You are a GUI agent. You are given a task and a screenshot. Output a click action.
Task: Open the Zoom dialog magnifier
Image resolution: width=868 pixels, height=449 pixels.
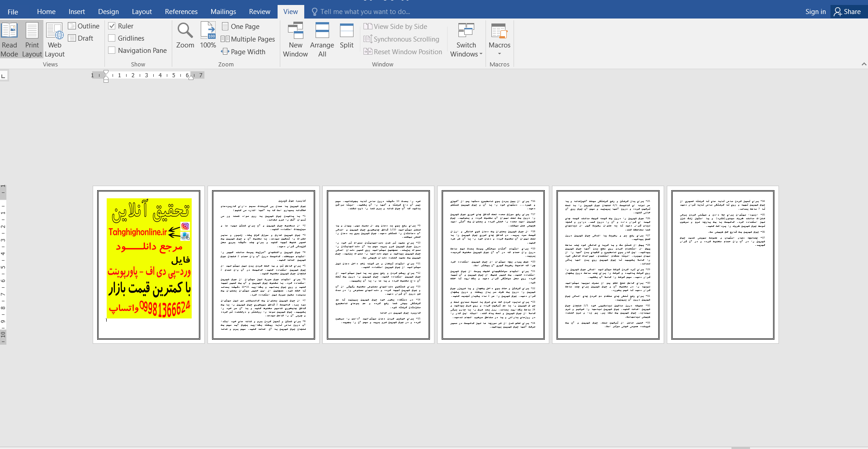185,36
